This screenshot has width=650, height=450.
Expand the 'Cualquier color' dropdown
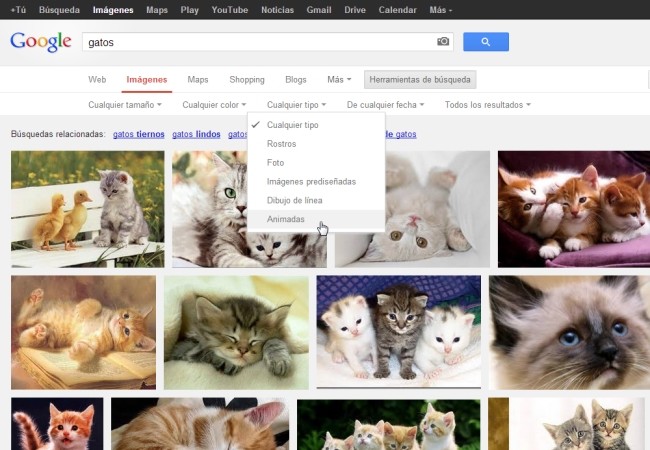(214, 105)
